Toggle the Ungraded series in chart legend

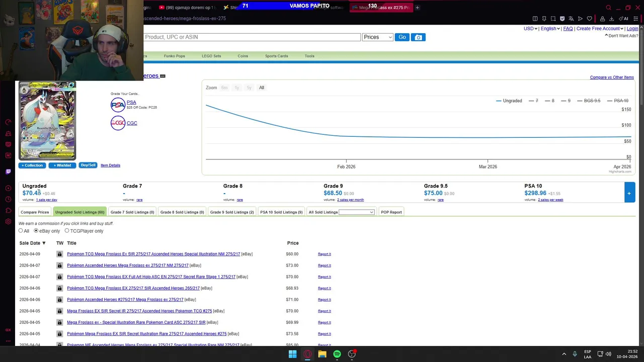(x=509, y=101)
